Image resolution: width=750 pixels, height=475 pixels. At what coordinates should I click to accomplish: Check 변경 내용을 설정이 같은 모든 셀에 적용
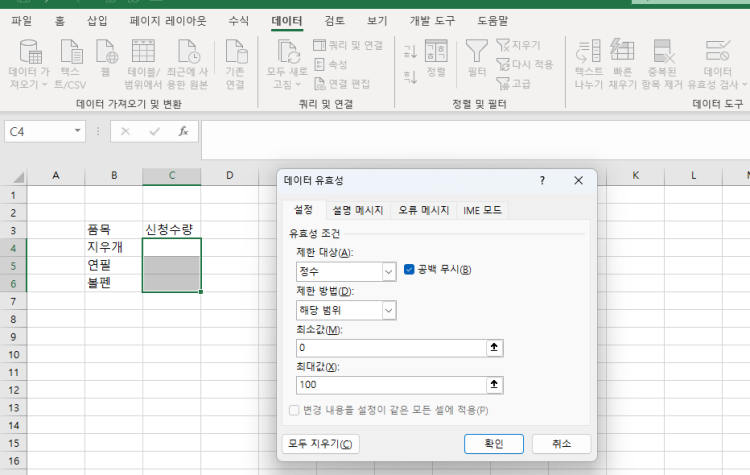tap(294, 410)
